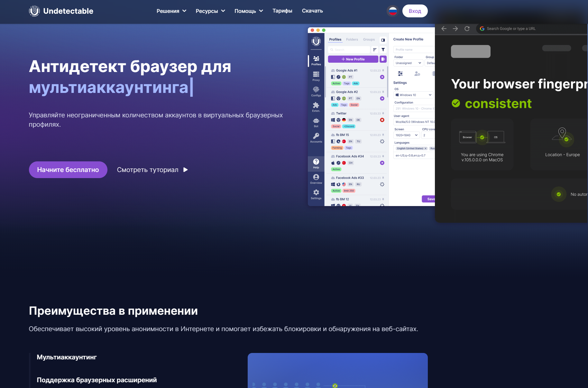Open the Configs fingerprint icon

pos(316,91)
